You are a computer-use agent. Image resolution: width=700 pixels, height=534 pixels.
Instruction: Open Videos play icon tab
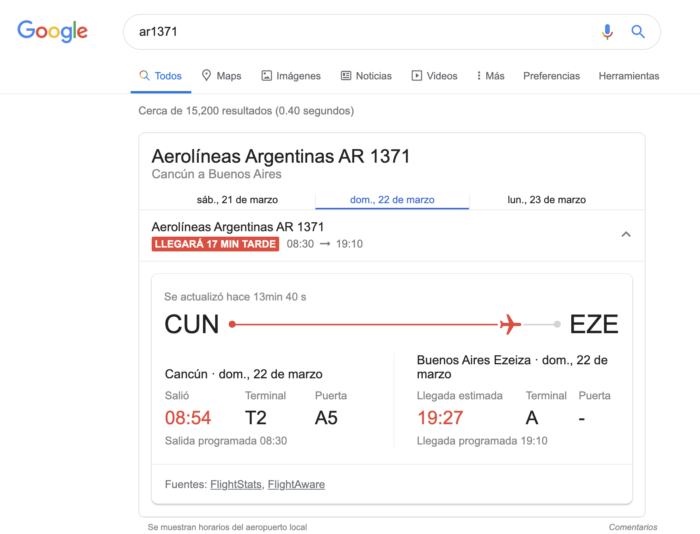[417, 75]
